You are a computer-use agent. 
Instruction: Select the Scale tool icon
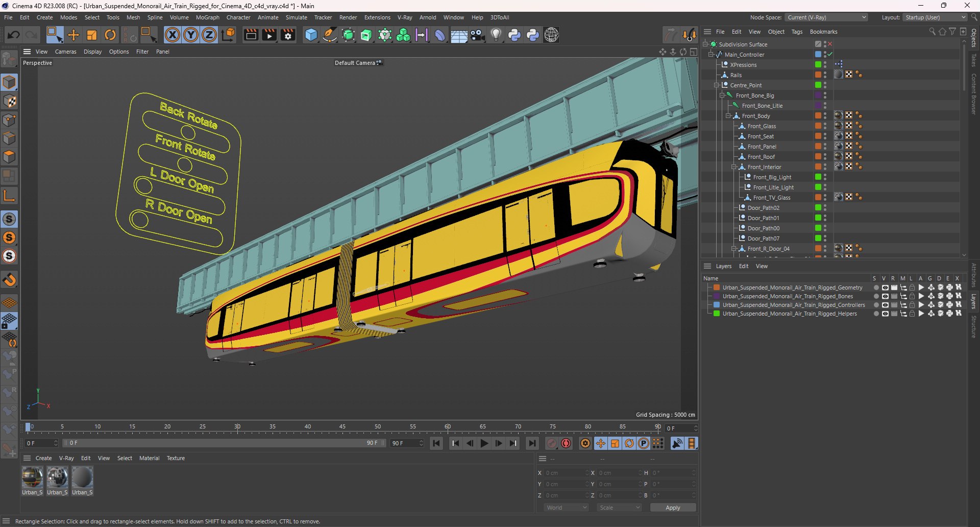tap(92, 35)
